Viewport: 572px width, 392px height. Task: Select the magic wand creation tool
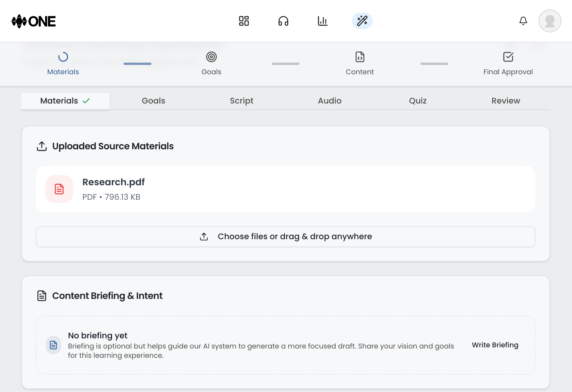coord(362,21)
